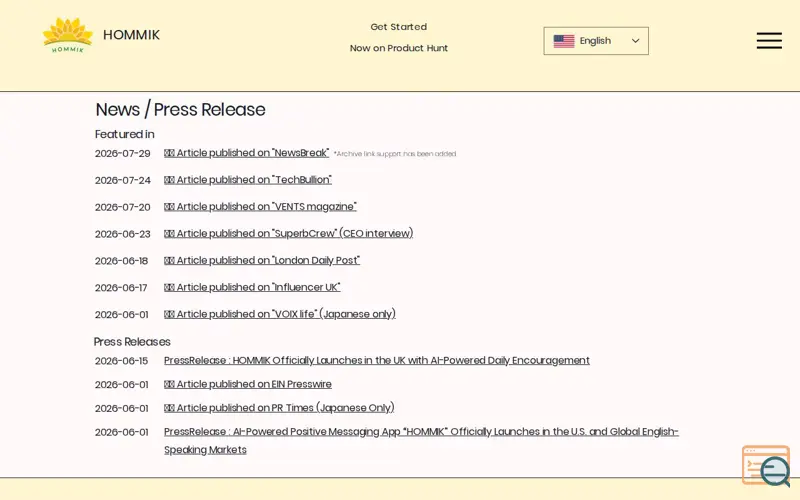Click the HOMMIK site title text

[131, 35]
